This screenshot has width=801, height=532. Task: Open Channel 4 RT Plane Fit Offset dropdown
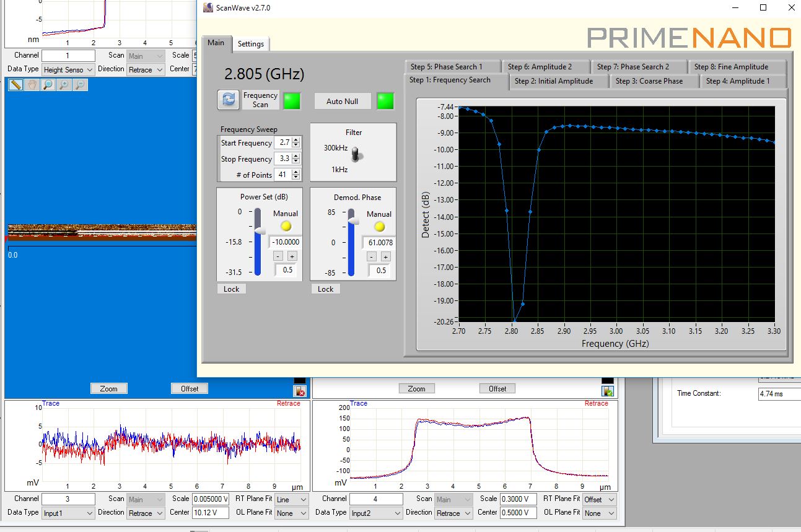(600, 500)
